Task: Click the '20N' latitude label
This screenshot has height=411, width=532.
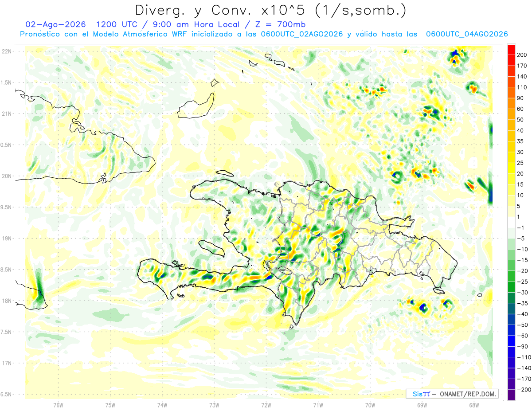Action: [7, 176]
